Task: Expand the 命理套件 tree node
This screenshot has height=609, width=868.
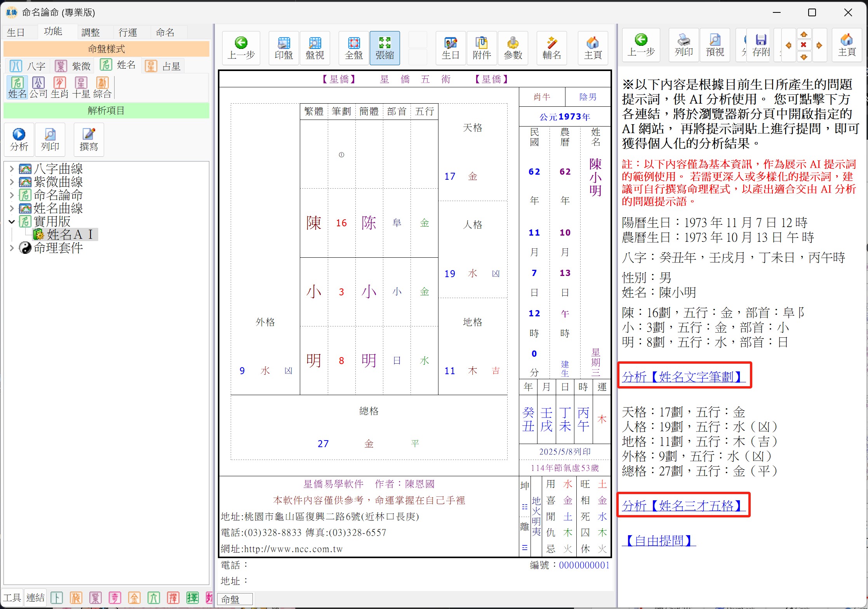Action: pyautogui.click(x=12, y=248)
